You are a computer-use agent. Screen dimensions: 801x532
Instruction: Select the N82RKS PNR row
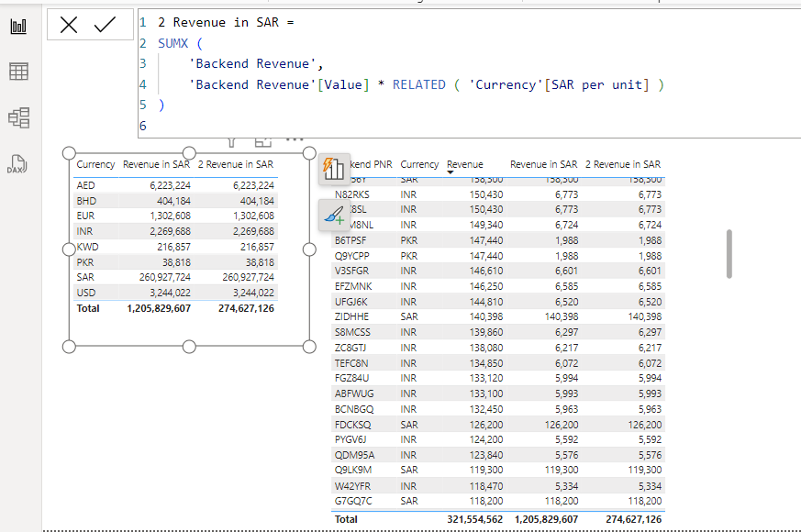pos(498,194)
